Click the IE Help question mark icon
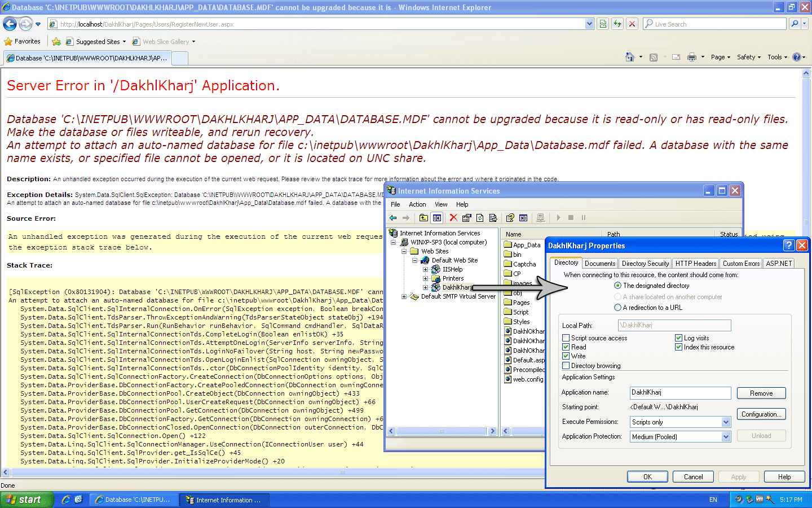The height and width of the screenshot is (508, 812). click(x=796, y=57)
